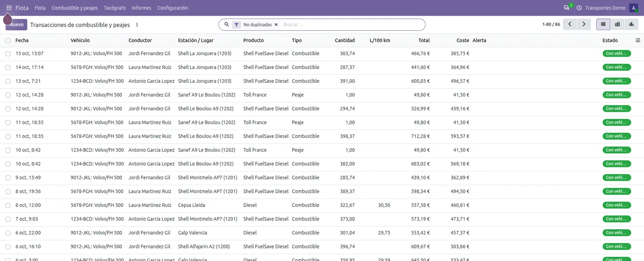This screenshot has height=261, width=644.
Task: Check the 9 oct, 15:49 row checkbox
Action: point(8,178)
